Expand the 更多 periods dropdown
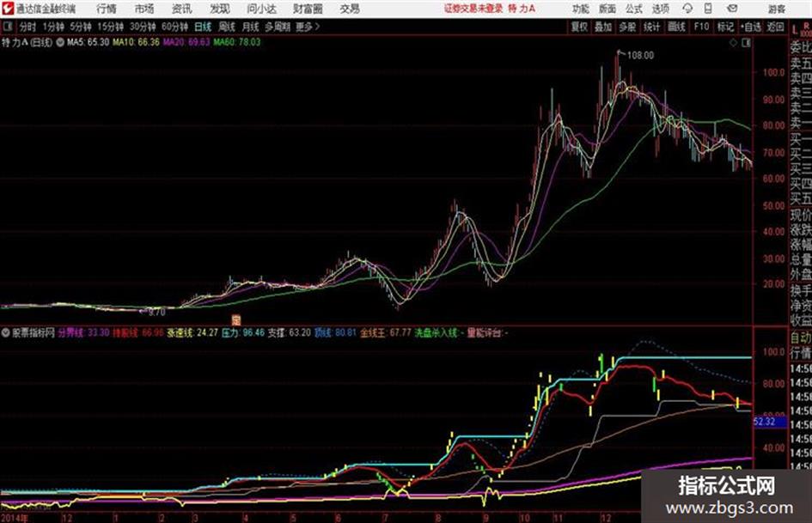The image size is (812, 523). point(308,27)
